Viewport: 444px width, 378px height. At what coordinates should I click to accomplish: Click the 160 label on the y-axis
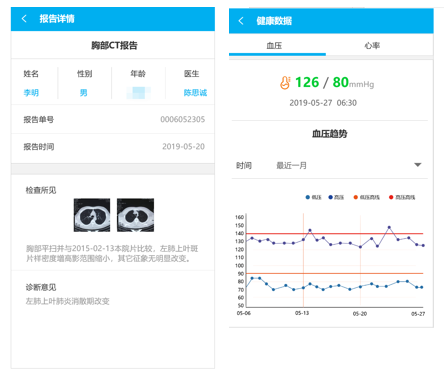click(239, 217)
